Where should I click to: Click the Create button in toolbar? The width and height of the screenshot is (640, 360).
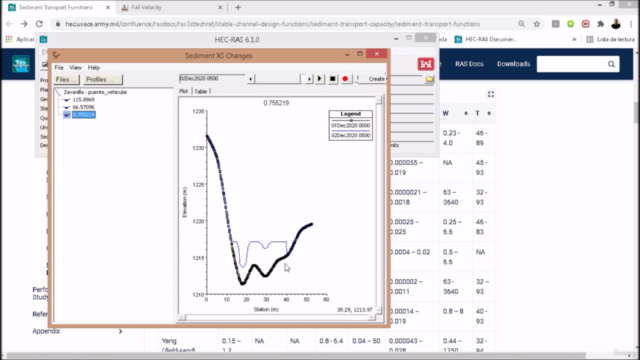(x=376, y=79)
